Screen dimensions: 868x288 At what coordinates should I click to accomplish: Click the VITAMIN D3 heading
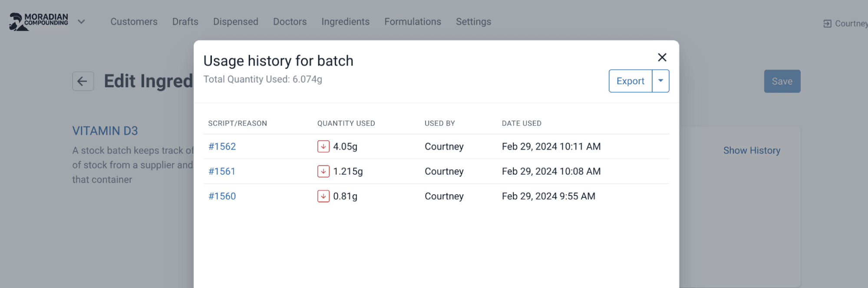tap(105, 131)
